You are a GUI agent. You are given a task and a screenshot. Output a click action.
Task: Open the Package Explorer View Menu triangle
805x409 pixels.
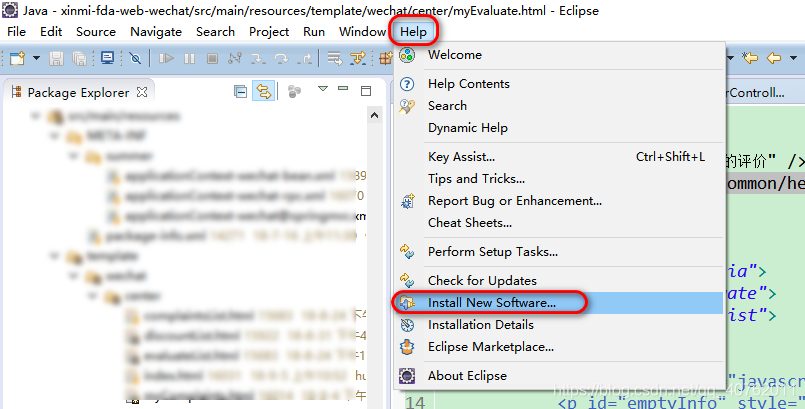[323, 89]
